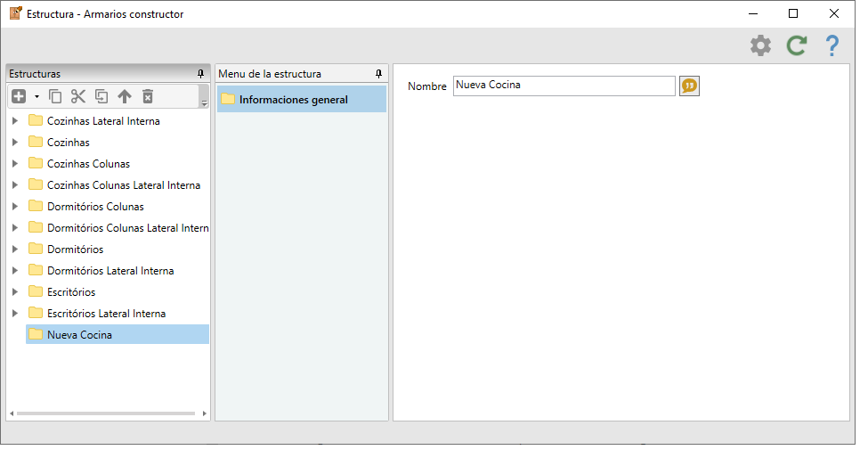Image resolution: width=868 pixels, height=450 pixels.
Task: Select Dormitórios Colunas Lateral Interna folder
Action: pyautogui.click(x=118, y=228)
